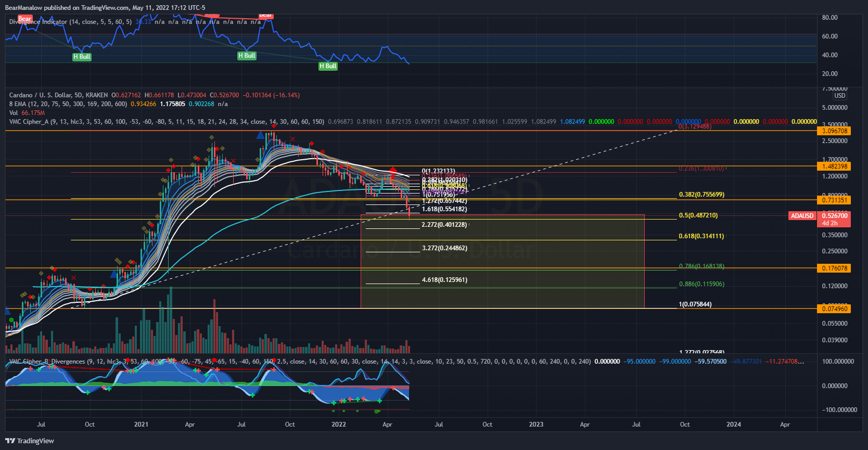Click the VMC Cipher_A indicator legend title
The height and width of the screenshot is (450, 868).
coord(167,122)
